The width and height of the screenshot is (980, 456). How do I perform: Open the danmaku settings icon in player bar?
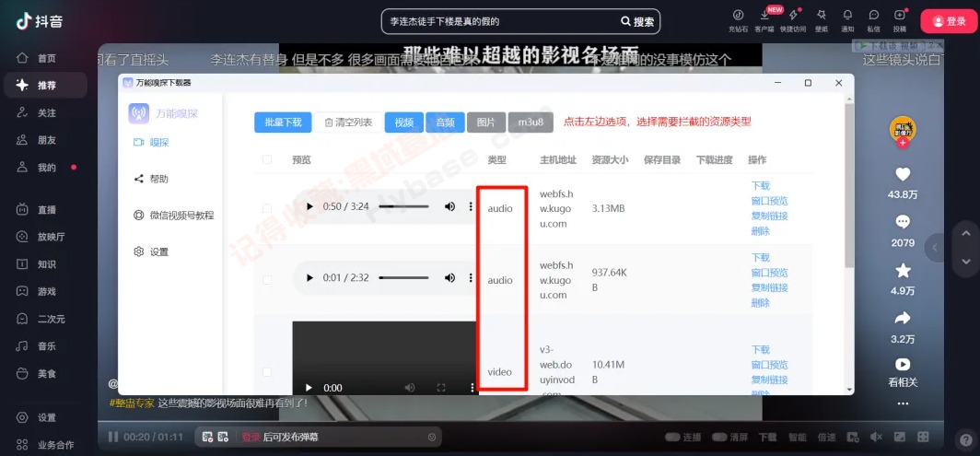223,437
